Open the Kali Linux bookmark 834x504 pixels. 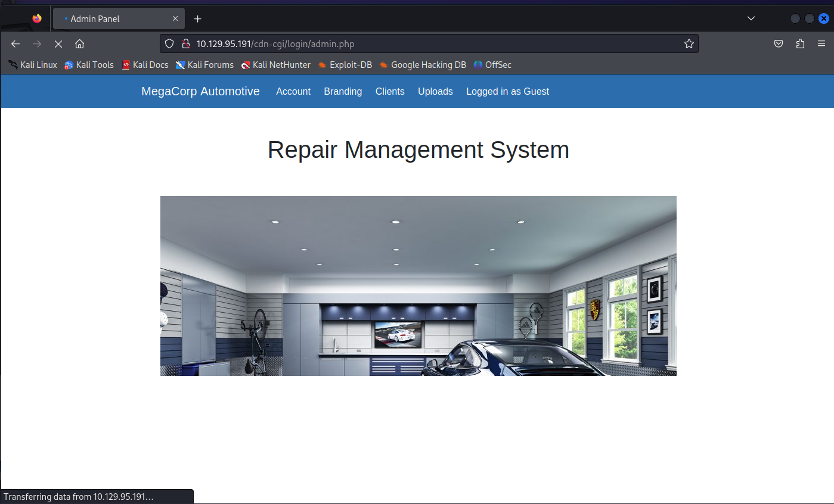coord(33,65)
